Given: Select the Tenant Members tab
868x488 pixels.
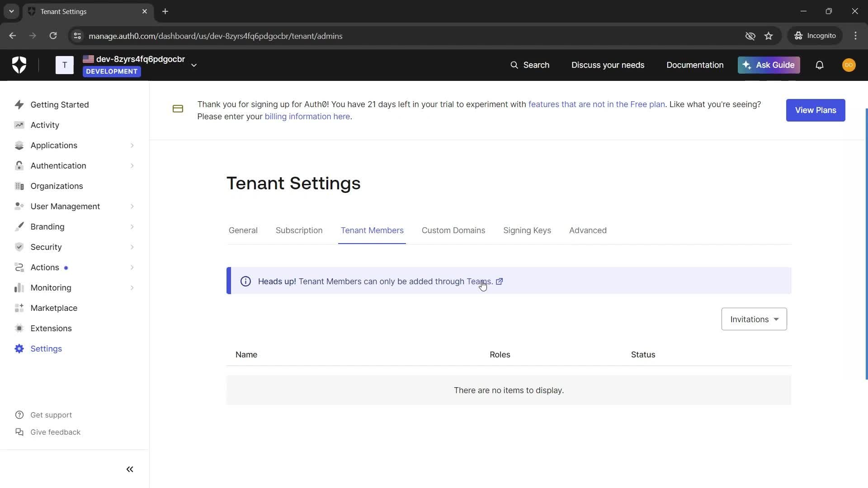Looking at the screenshot, I should (x=372, y=230).
